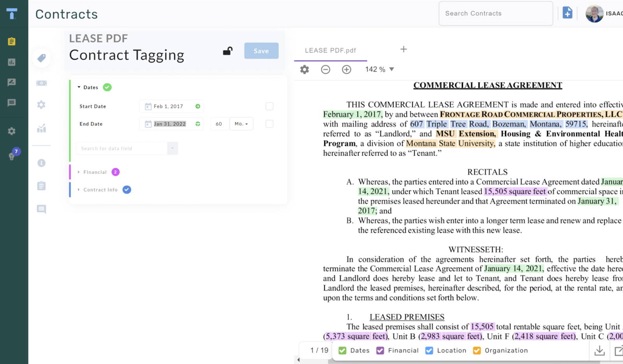Open the pop-out icon beside the download icon
Image resolution: width=623 pixels, height=364 pixels.
[x=618, y=350]
